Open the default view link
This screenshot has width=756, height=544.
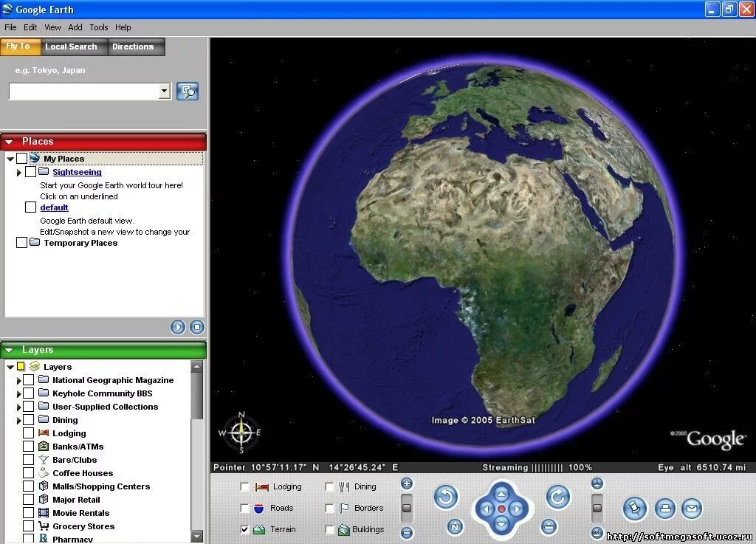(54, 207)
